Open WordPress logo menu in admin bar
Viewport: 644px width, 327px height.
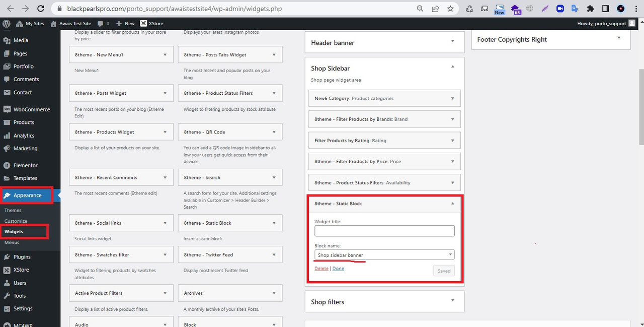(7, 23)
